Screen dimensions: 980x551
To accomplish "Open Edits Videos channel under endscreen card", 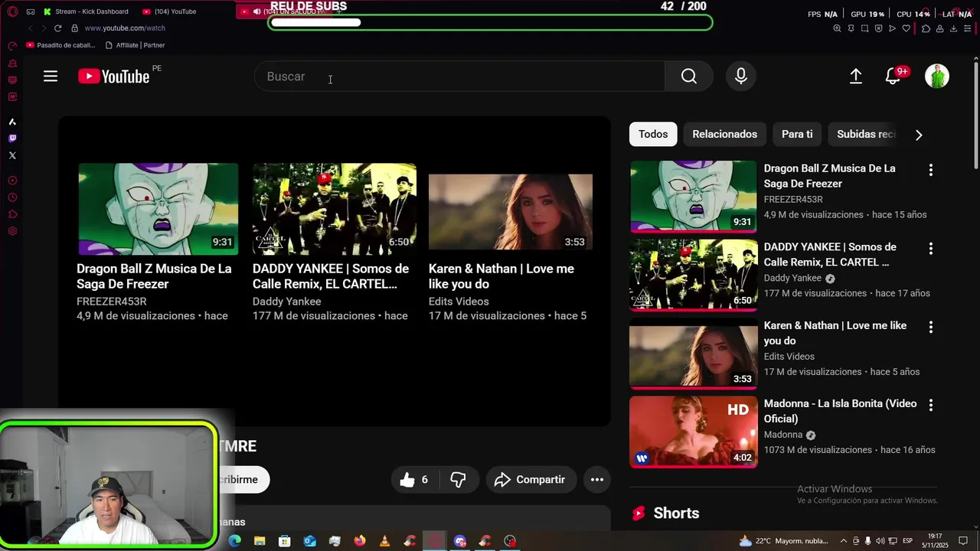I will pyautogui.click(x=459, y=302).
